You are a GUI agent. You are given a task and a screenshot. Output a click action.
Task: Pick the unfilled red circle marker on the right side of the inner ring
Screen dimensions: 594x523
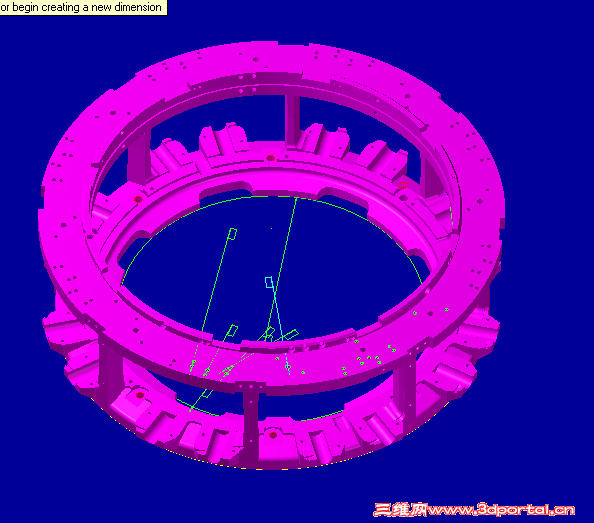(x=403, y=185)
